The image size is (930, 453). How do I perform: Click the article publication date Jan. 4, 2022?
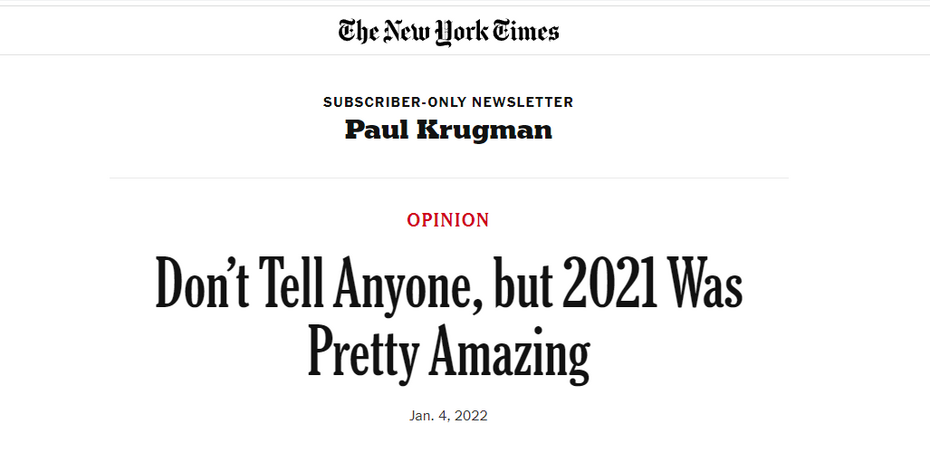pyautogui.click(x=448, y=415)
